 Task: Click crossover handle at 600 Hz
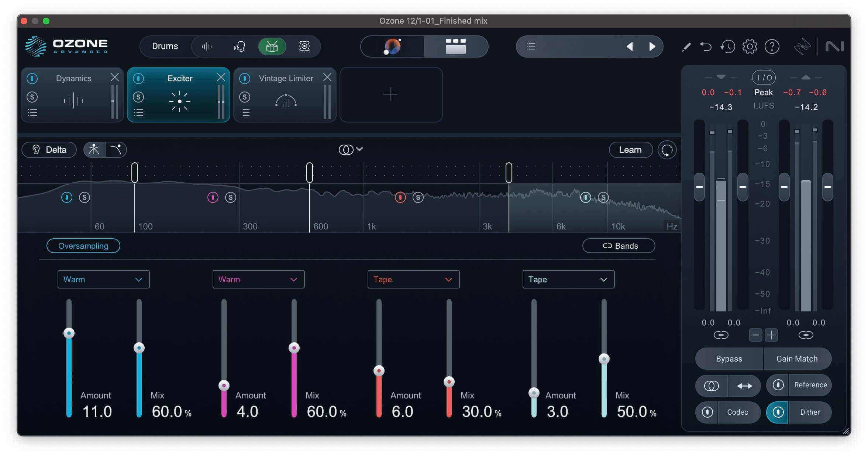click(x=310, y=172)
